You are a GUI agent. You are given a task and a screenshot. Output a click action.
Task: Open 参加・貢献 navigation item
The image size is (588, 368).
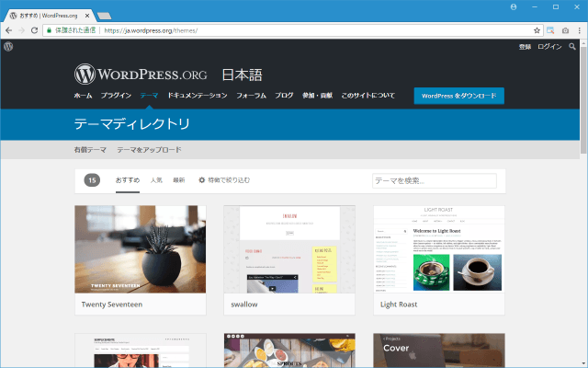pyautogui.click(x=317, y=96)
